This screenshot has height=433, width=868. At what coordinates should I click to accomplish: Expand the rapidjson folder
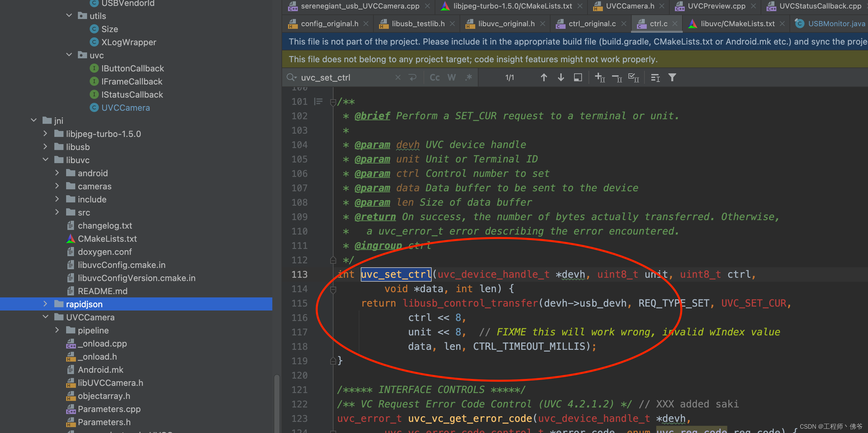[x=45, y=304]
